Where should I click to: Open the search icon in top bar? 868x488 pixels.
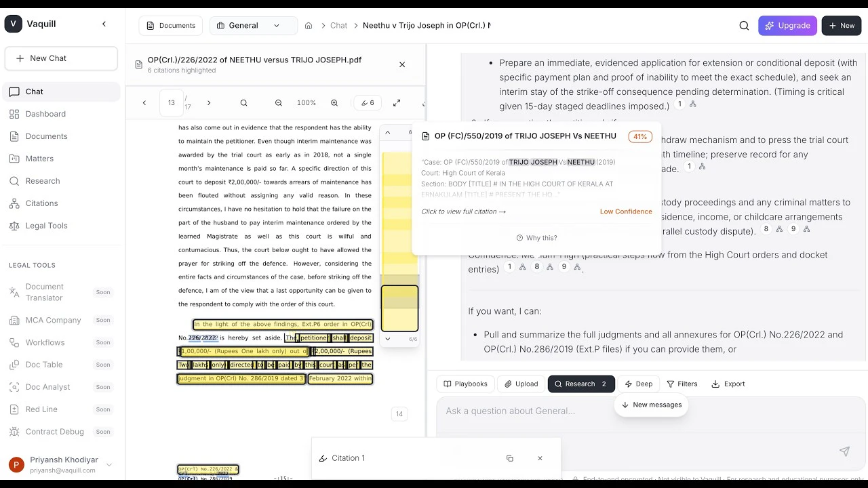[x=744, y=26]
